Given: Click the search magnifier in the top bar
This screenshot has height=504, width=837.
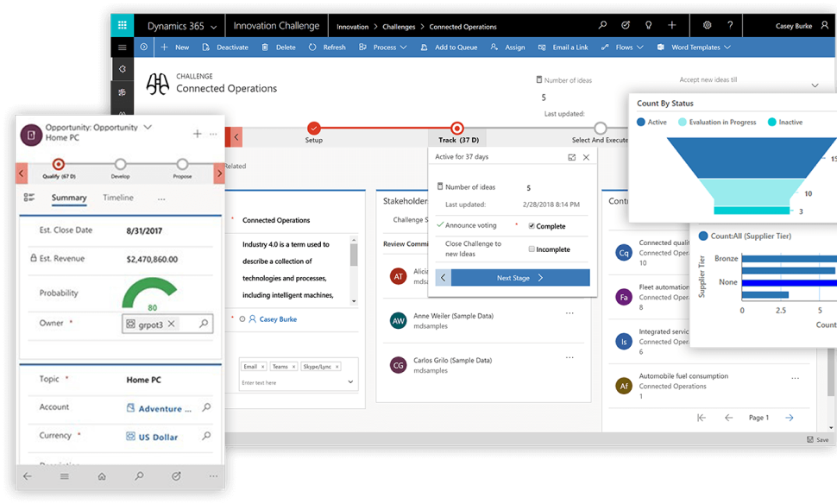Looking at the screenshot, I should click(602, 25).
